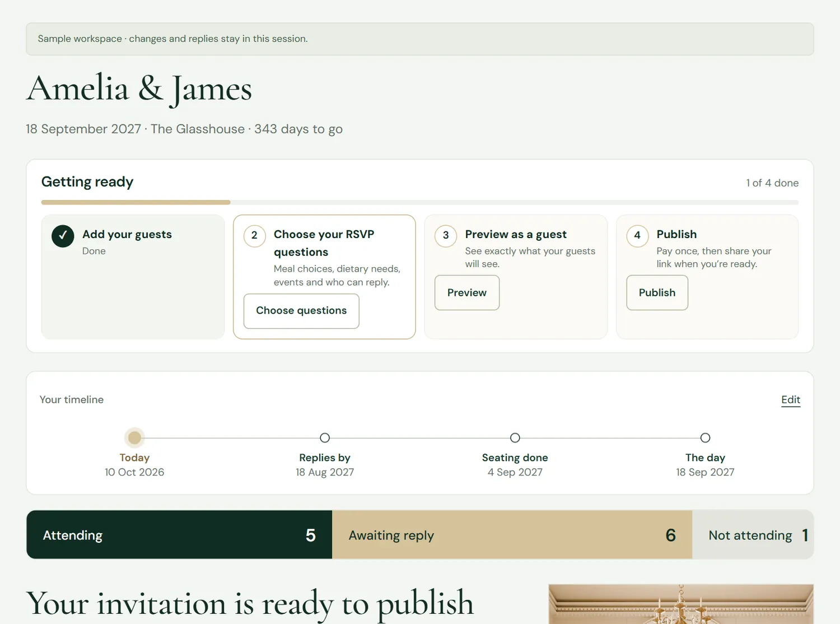Click "Your invitation is ready to publish" heading

250,604
